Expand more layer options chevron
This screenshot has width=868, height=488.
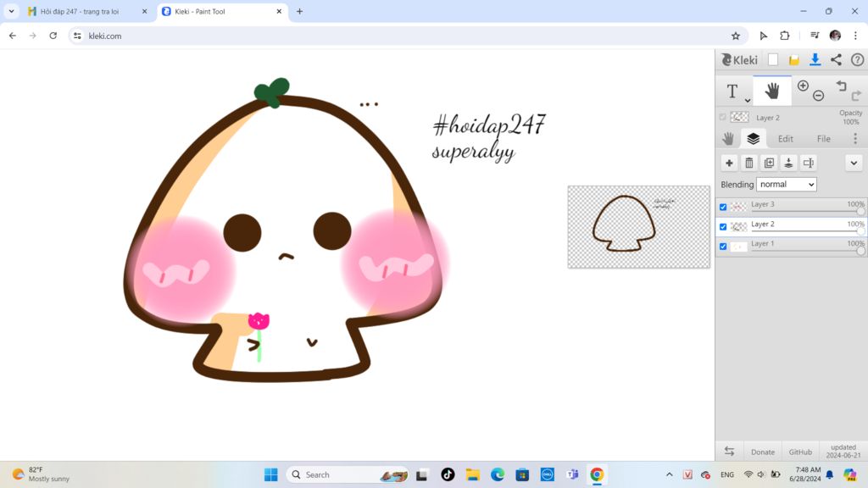click(x=854, y=163)
